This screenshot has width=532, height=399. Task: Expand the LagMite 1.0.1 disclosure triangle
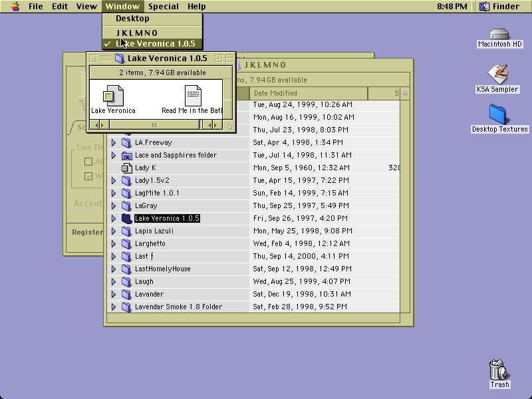[x=114, y=193]
